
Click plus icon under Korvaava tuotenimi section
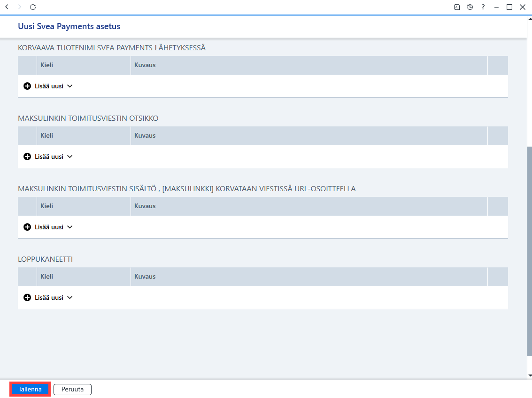[27, 86]
